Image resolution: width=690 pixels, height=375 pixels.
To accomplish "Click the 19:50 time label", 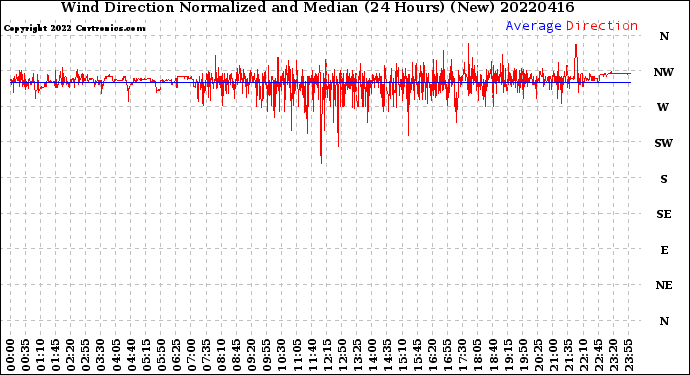I will [x=523, y=355].
